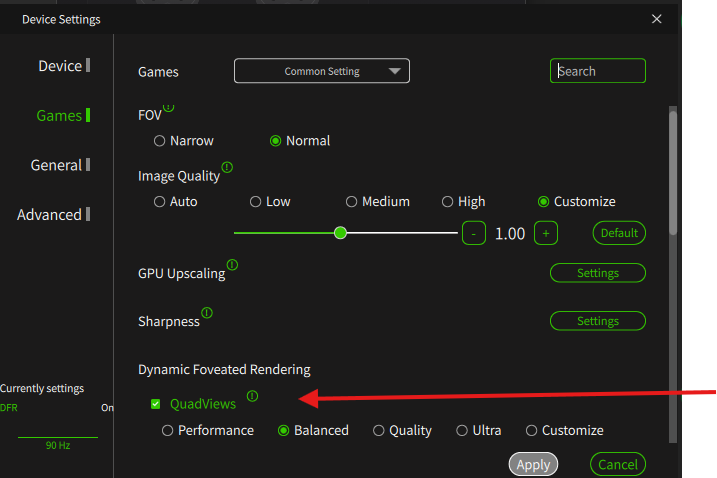717x478 pixels.
Task: Close the Device Settings window
Action: (x=656, y=19)
